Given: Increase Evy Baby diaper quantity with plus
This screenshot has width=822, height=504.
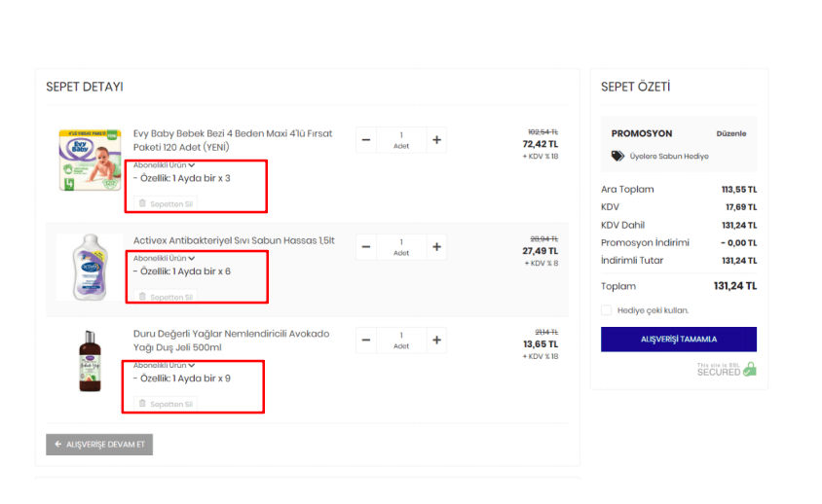Looking at the screenshot, I should pyautogui.click(x=436, y=140).
